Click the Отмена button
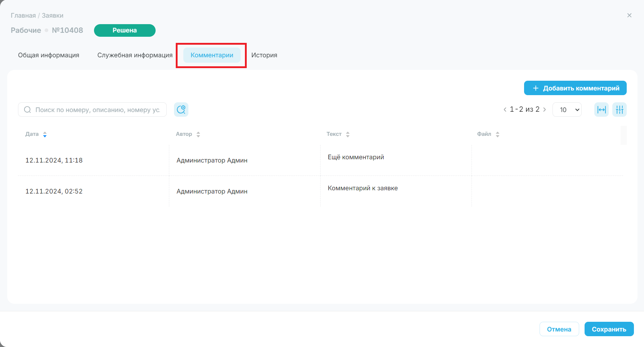Image resolution: width=644 pixels, height=347 pixels. pos(559,329)
